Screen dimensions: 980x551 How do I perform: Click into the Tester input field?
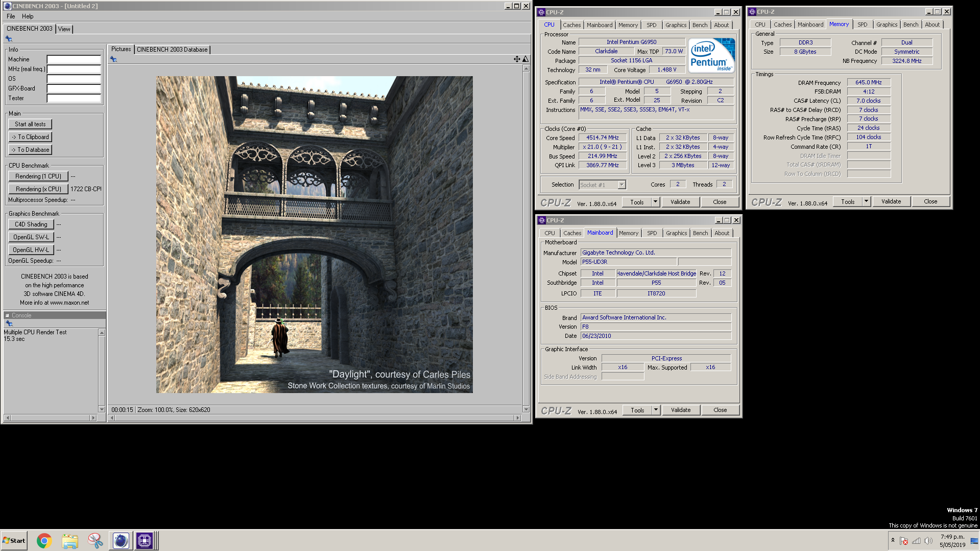[74, 98]
